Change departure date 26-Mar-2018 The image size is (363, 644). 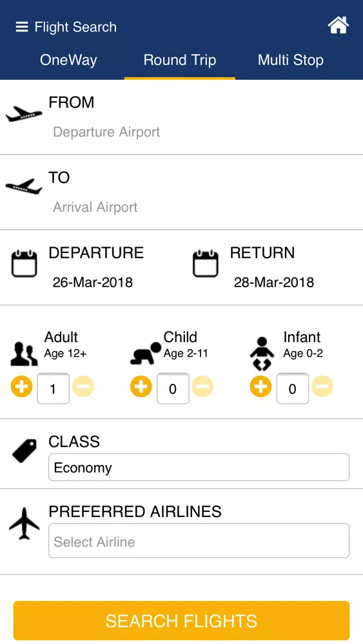[92, 282]
